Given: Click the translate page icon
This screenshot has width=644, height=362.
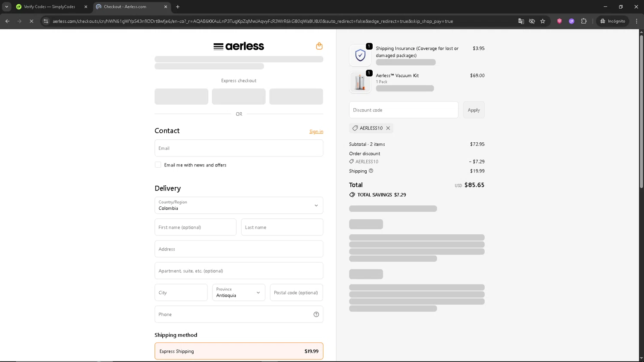Looking at the screenshot, I should [521, 21].
